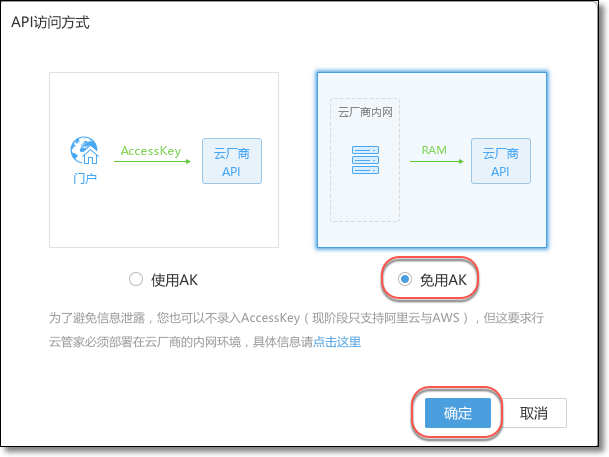Choose the AccessKey access mode card

tap(164, 159)
